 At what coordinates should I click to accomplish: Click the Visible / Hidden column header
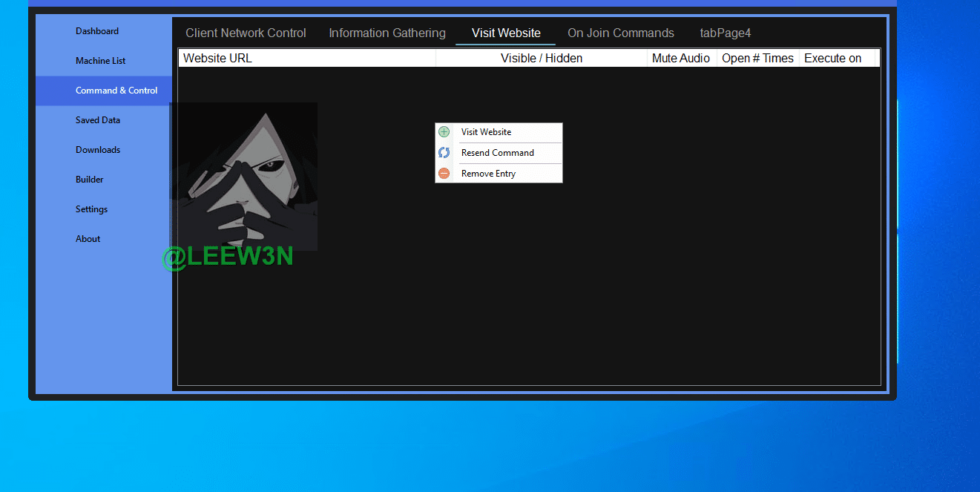(542, 59)
